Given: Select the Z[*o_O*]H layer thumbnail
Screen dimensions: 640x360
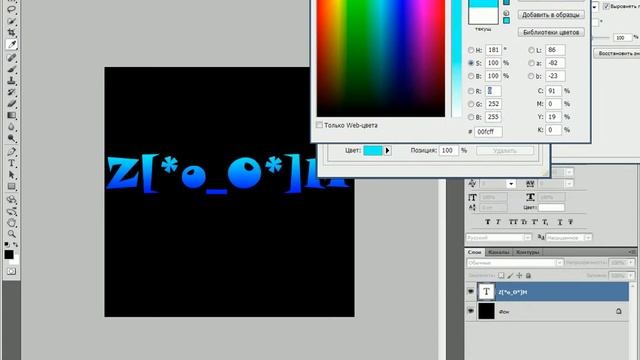Looking at the screenshot, I should pyautogui.click(x=486, y=291).
